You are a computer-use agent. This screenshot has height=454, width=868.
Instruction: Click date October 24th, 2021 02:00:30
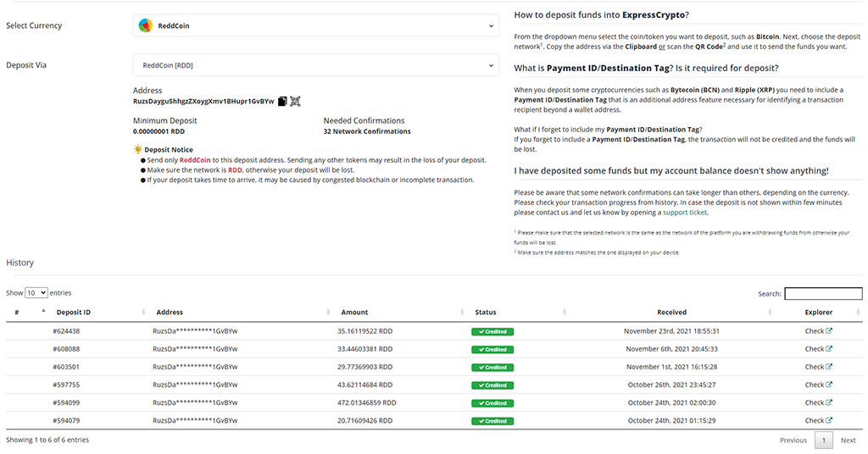click(x=671, y=402)
